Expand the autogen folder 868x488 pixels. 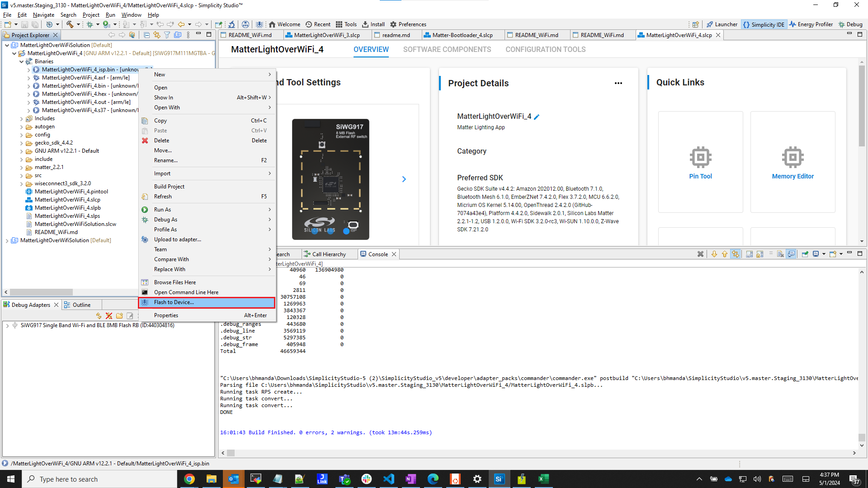[x=21, y=127]
